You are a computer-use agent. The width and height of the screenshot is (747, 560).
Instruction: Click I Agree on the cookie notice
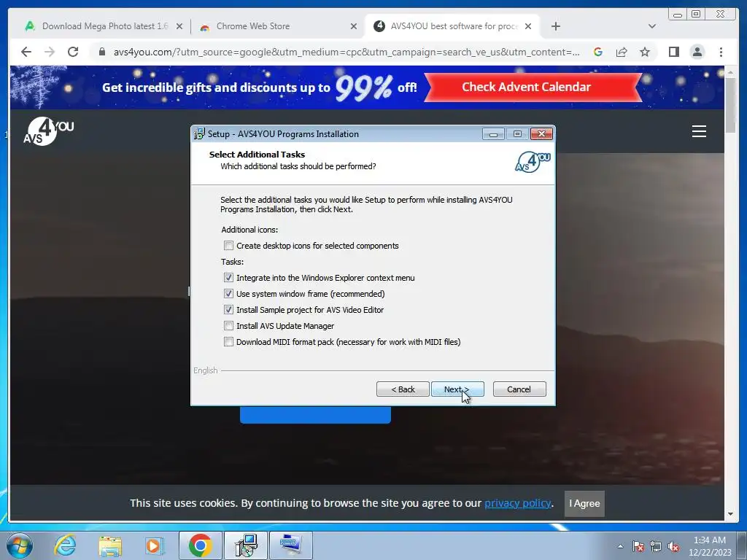584,504
